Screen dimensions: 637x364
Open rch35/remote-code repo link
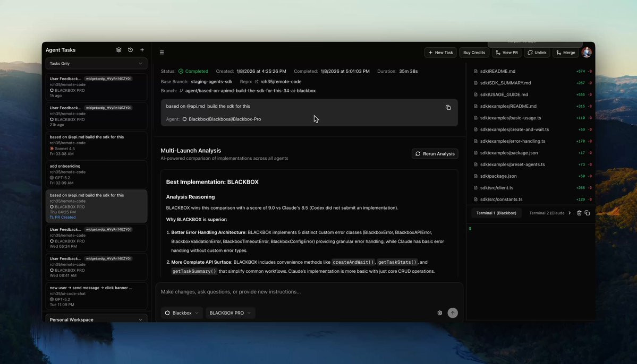281,82
